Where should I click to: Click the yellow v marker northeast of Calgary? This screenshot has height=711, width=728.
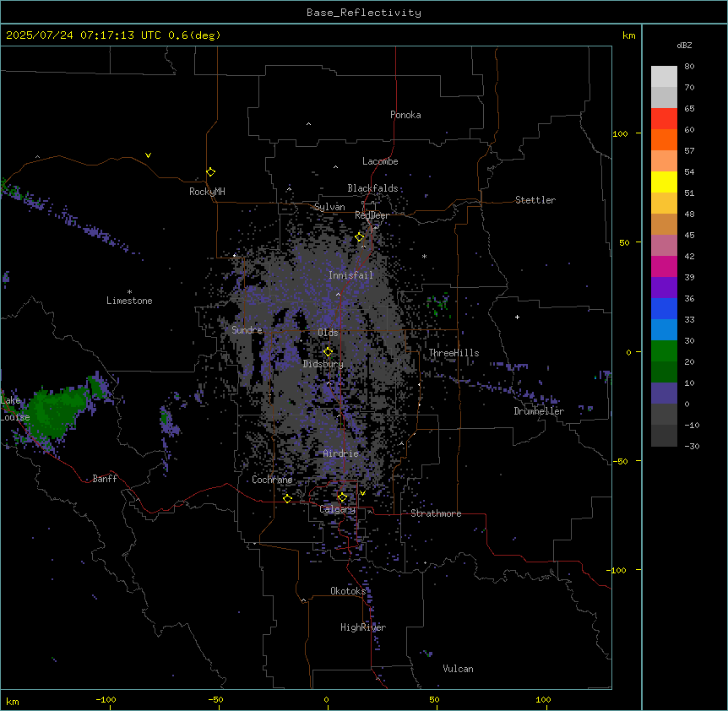[362, 493]
